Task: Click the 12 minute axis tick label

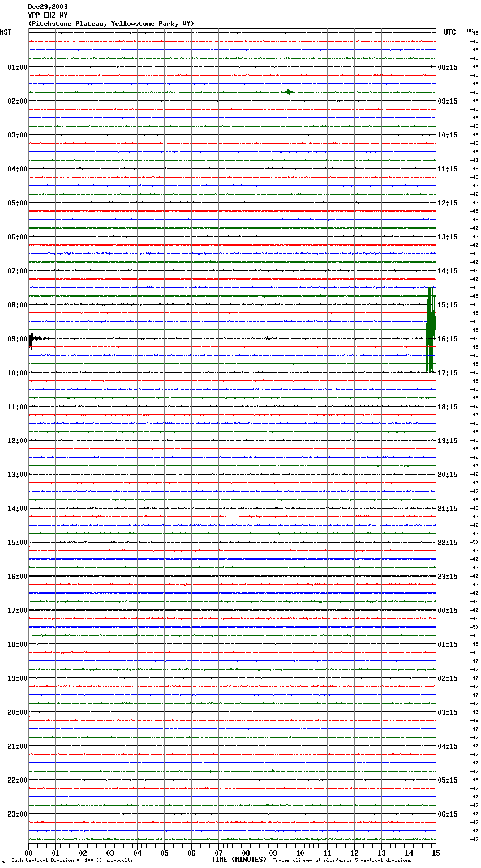Action: [354, 853]
